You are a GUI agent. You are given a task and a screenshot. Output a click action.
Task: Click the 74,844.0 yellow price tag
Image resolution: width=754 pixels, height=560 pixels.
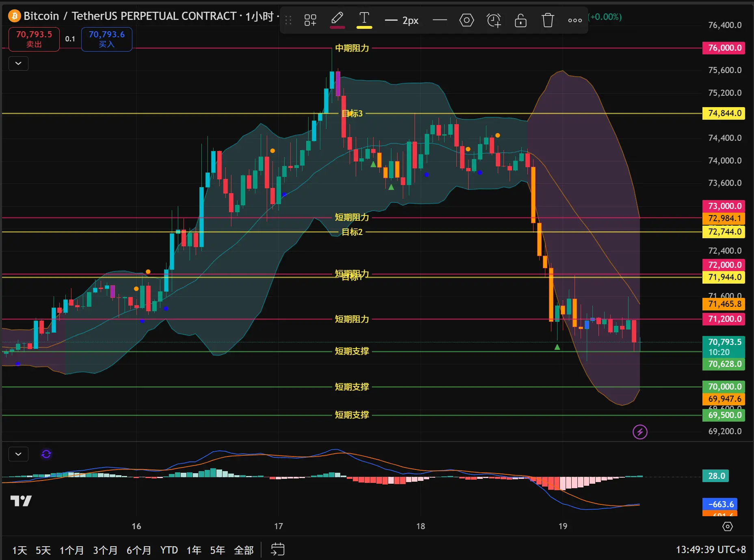724,113
